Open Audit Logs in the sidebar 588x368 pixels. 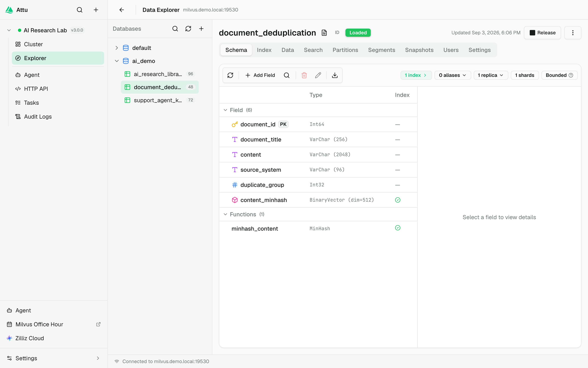pyautogui.click(x=58, y=117)
